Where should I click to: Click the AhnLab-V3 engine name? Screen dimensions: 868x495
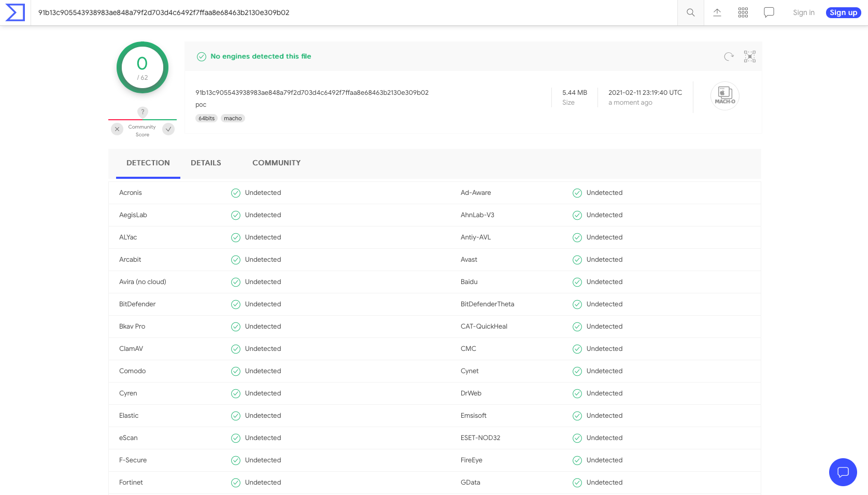coord(477,215)
